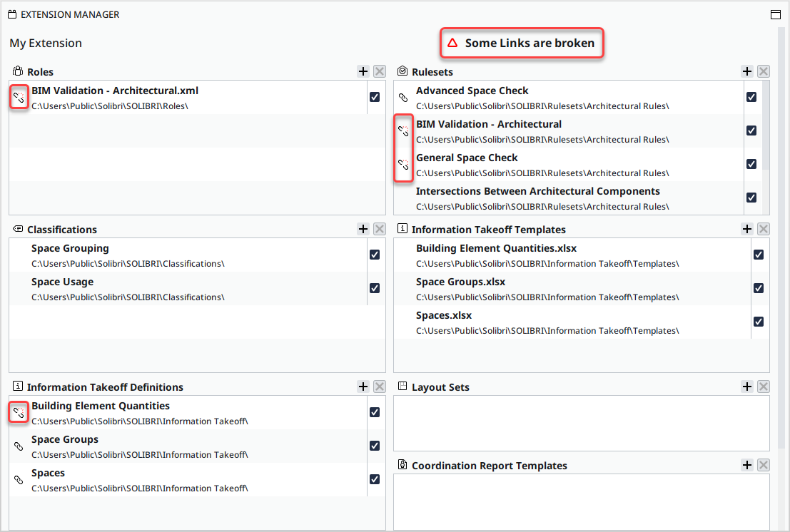Add a classification with the plus icon
790x532 pixels.
pyautogui.click(x=363, y=229)
